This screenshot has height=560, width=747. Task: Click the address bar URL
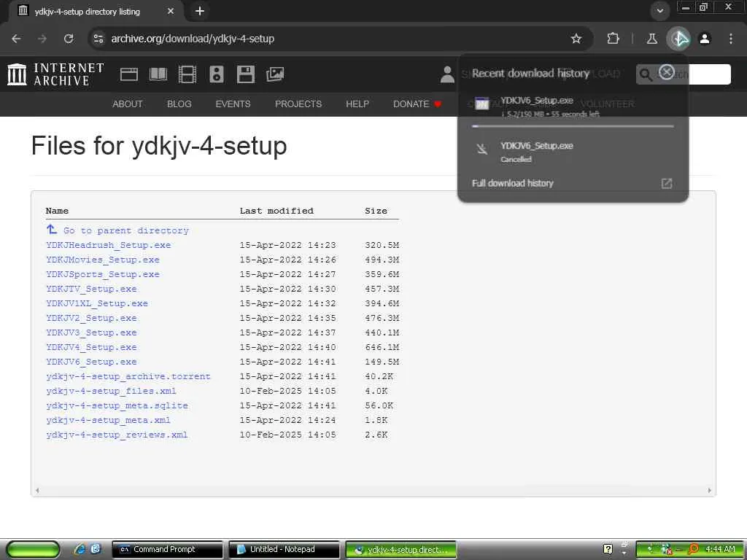click(193, 39)
